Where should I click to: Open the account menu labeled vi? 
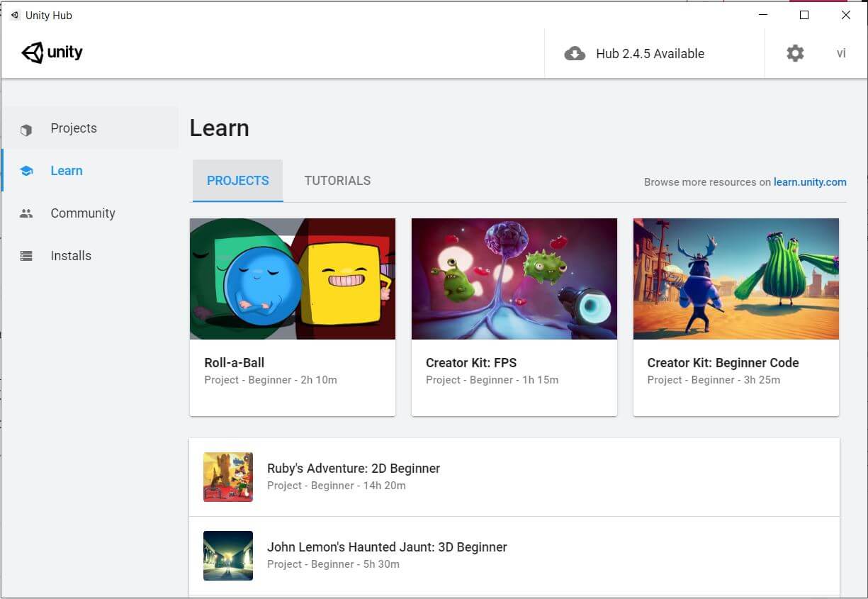coord(841,53)
